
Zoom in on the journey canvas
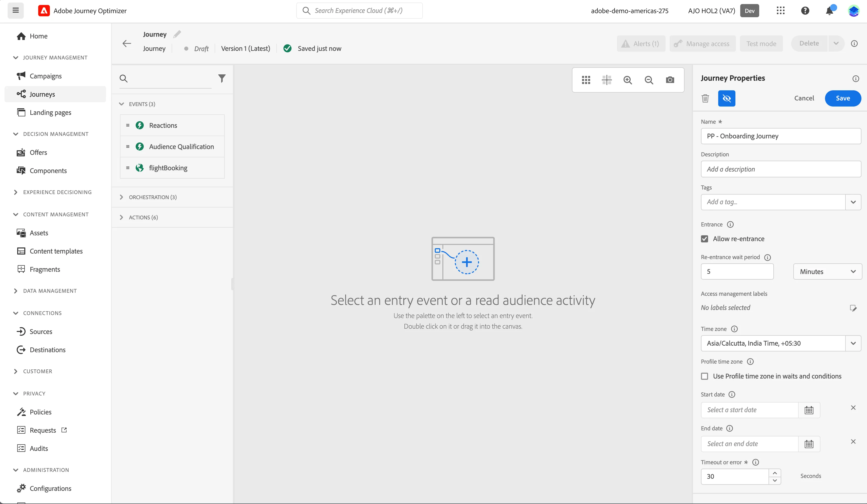pos(628,80)
